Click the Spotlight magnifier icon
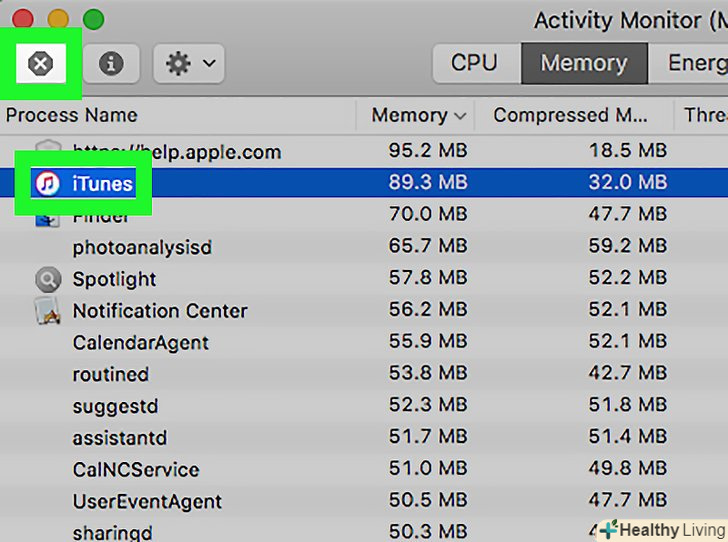Screen dimensions: 728x542 click(x=47, y=279)
